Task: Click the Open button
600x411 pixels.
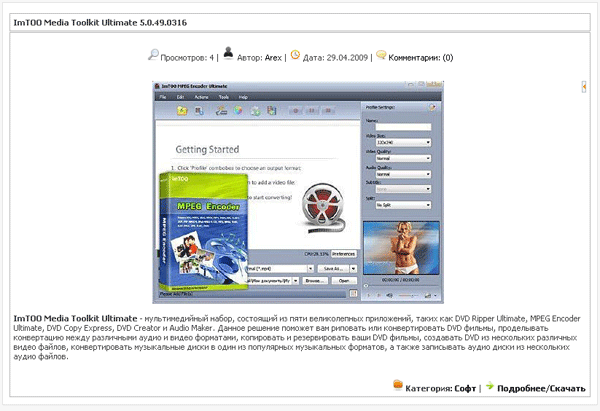Action: click(344, 281)
